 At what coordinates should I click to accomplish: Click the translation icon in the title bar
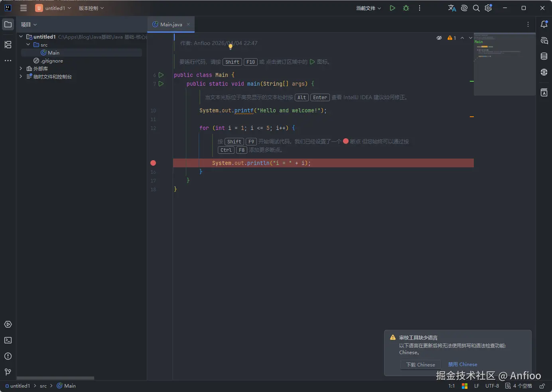click(x=452, y=8)
